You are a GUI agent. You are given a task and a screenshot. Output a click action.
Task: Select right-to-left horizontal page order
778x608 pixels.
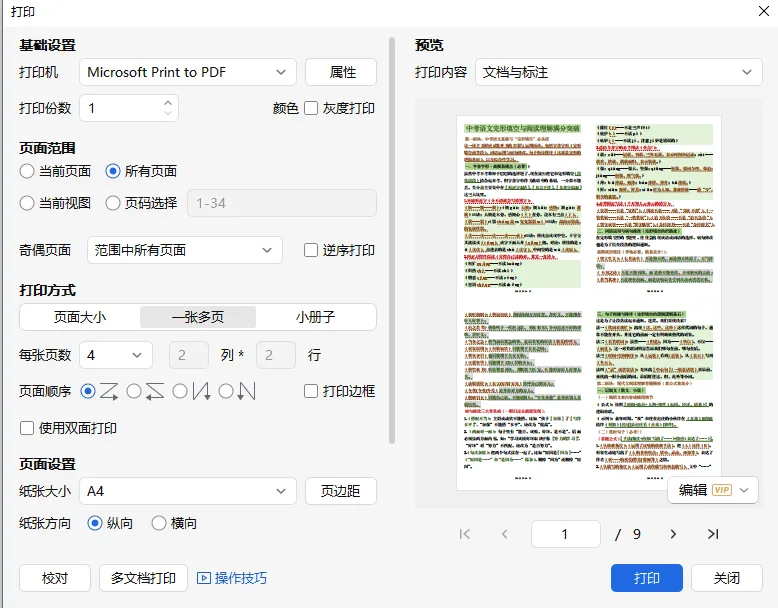(134, 392)
